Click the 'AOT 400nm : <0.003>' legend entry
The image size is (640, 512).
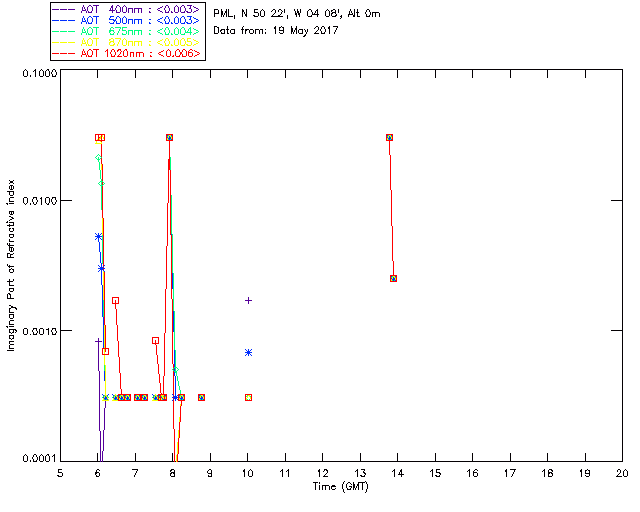tap(128, 9)
